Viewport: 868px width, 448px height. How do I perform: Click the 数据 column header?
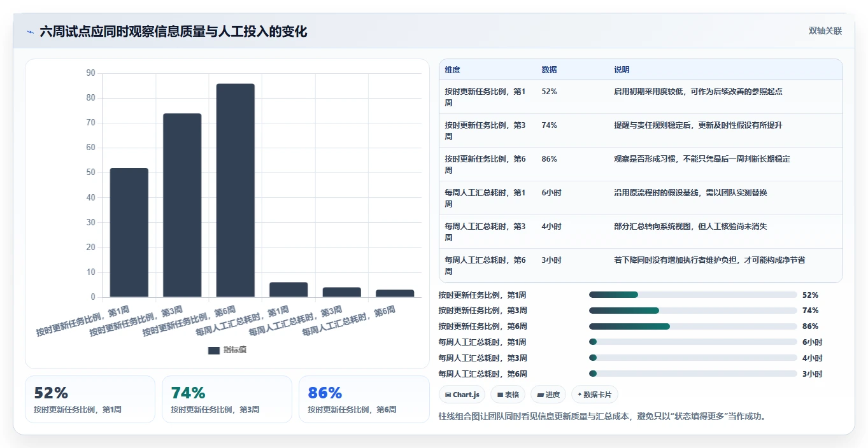(x=549, y=70)
